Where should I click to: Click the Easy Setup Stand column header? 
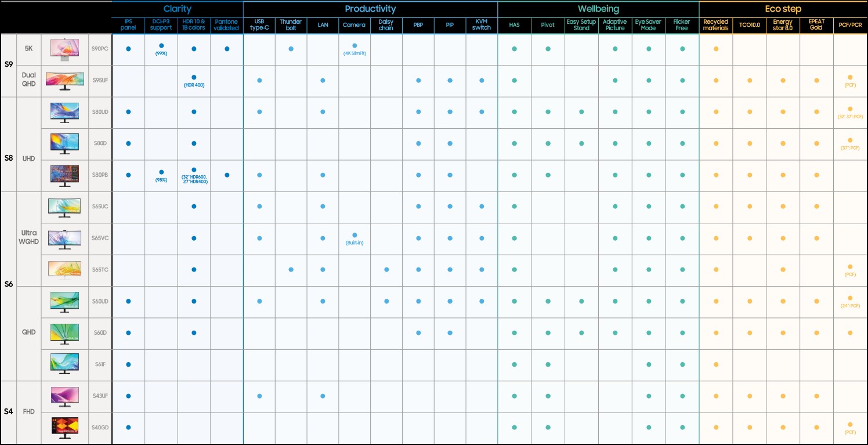pyautogui.click(x=581, y=25)
